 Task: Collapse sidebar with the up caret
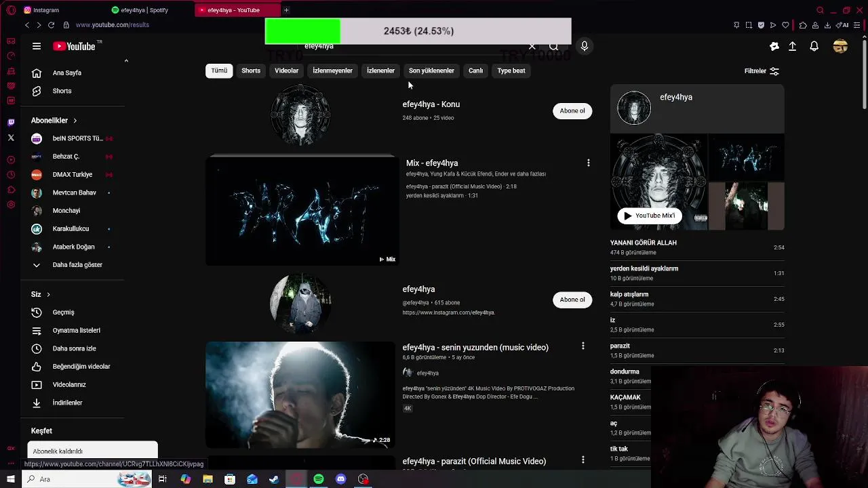[126, 61]
